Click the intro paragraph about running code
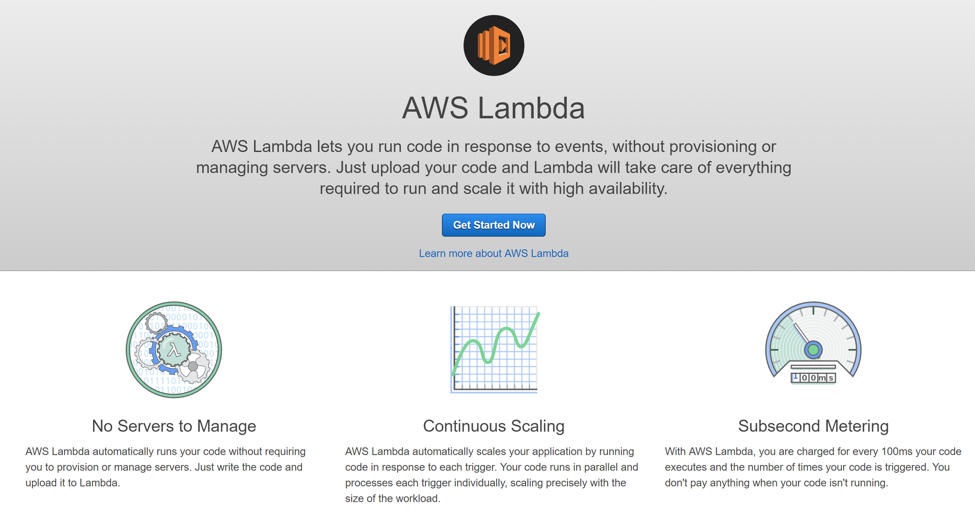975x513 pixels. [x=494, y=167]
